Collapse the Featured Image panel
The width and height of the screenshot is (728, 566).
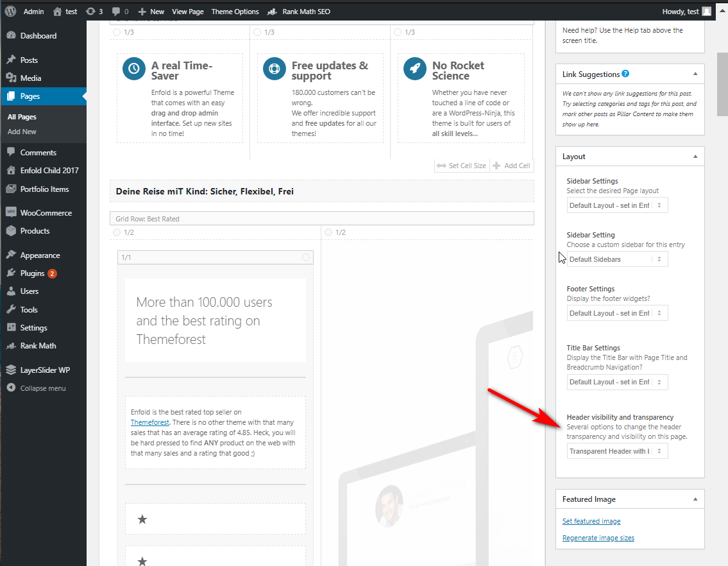coord(695,499)
